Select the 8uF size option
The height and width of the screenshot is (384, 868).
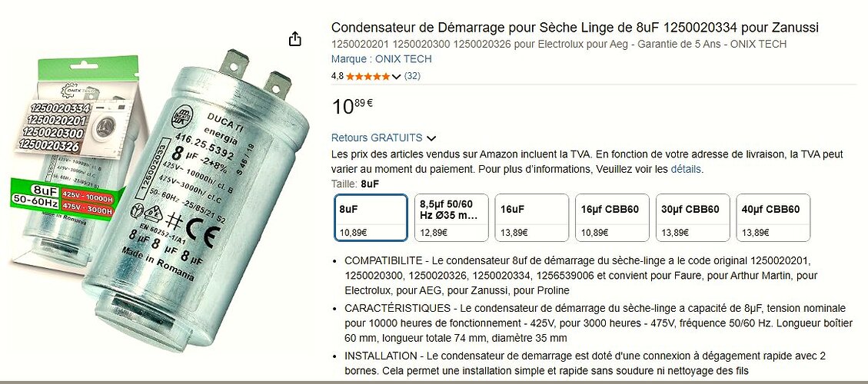point(371,217)
